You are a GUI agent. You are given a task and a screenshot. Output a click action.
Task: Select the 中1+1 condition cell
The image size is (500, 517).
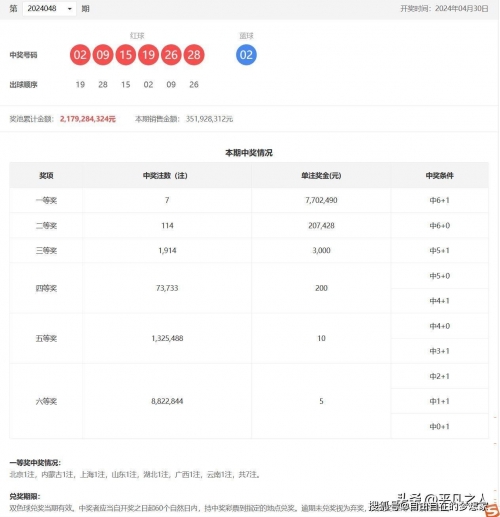click(x=440, y=401)
